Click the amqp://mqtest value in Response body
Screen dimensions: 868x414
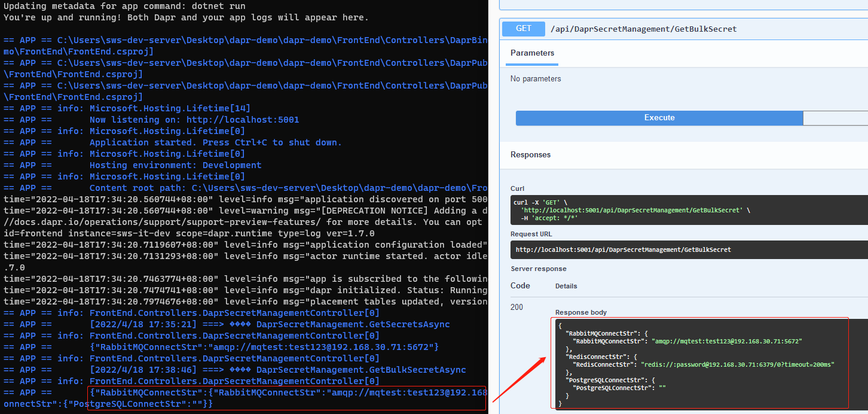point(727,341)
